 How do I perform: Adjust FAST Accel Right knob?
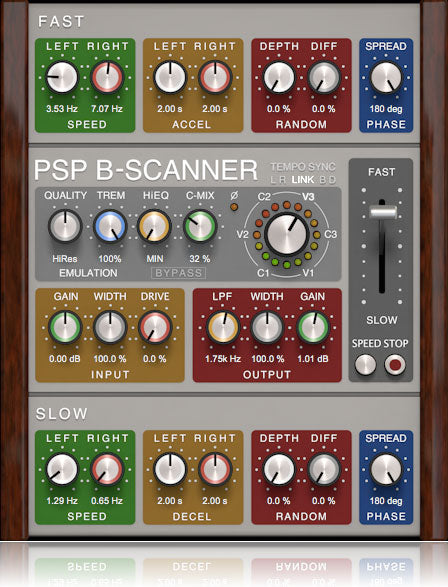215,77
